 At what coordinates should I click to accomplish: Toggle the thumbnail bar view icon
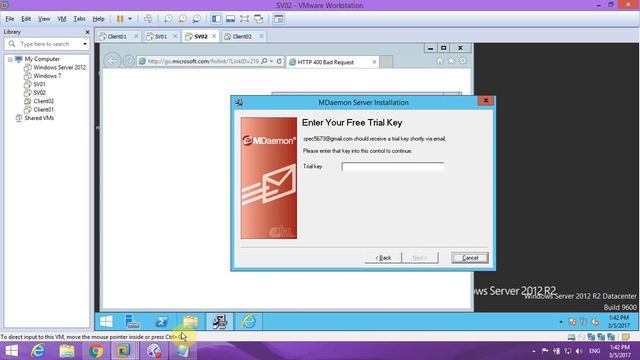click(231, 19)
